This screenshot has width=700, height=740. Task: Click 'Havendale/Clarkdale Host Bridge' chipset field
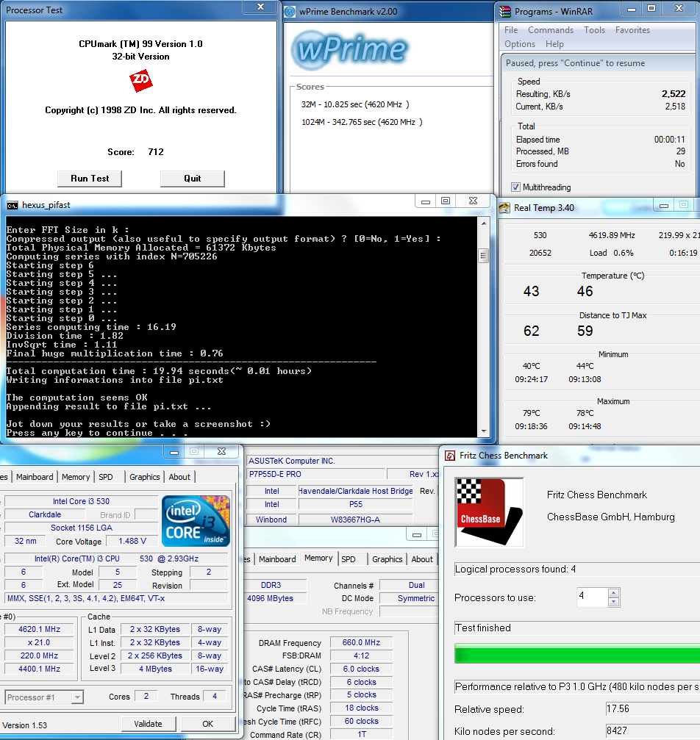(356, 492)
